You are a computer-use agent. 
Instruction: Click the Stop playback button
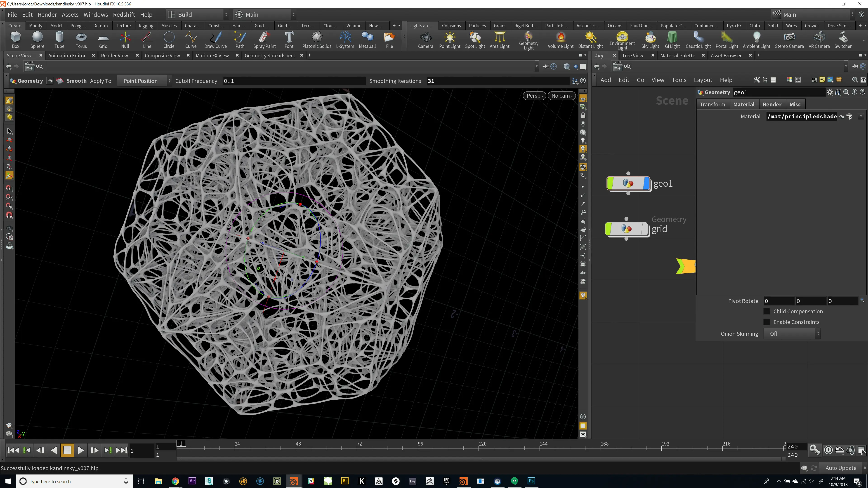point(67,450)
